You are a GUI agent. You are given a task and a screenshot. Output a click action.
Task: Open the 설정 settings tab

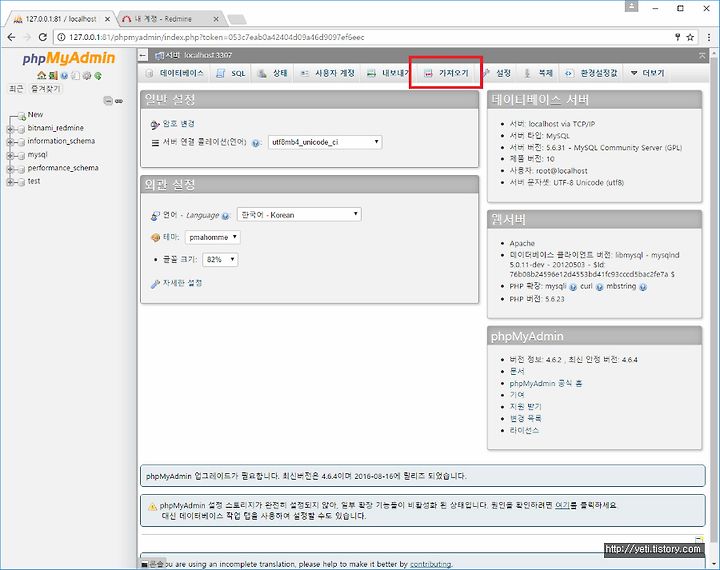[x=497, y=73]
